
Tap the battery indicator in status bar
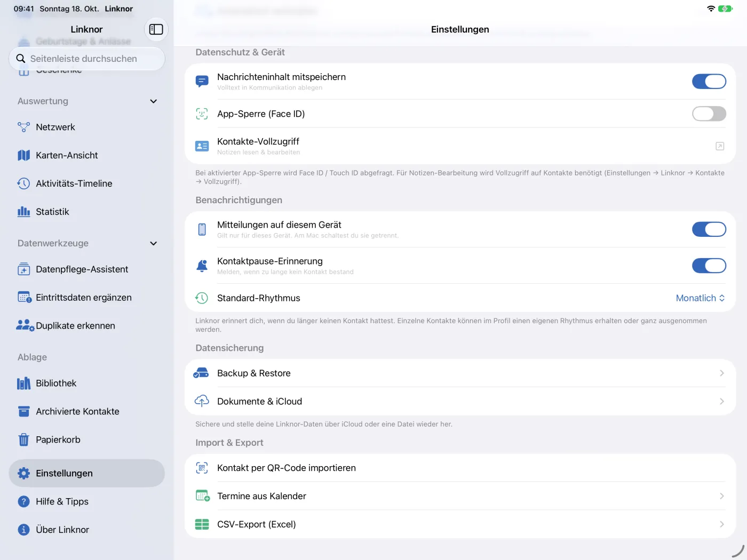point(725,9)
